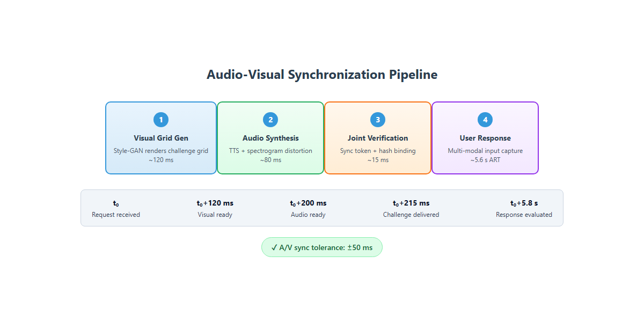The width and height of the screenshot is (644, 322).
Task: Click the t₀+200 ms timeline marker
Action: point(308,203)
